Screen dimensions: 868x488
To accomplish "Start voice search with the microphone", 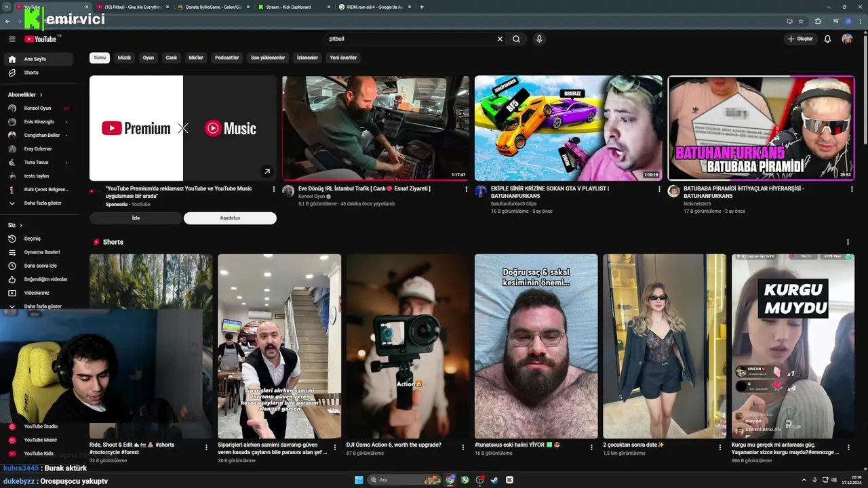I will pos(539,39).
